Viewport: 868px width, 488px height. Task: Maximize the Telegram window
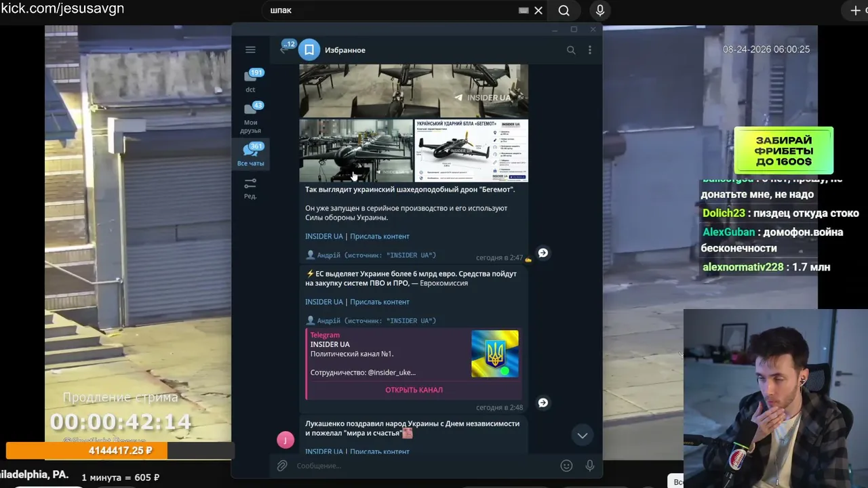coord(574,30)
